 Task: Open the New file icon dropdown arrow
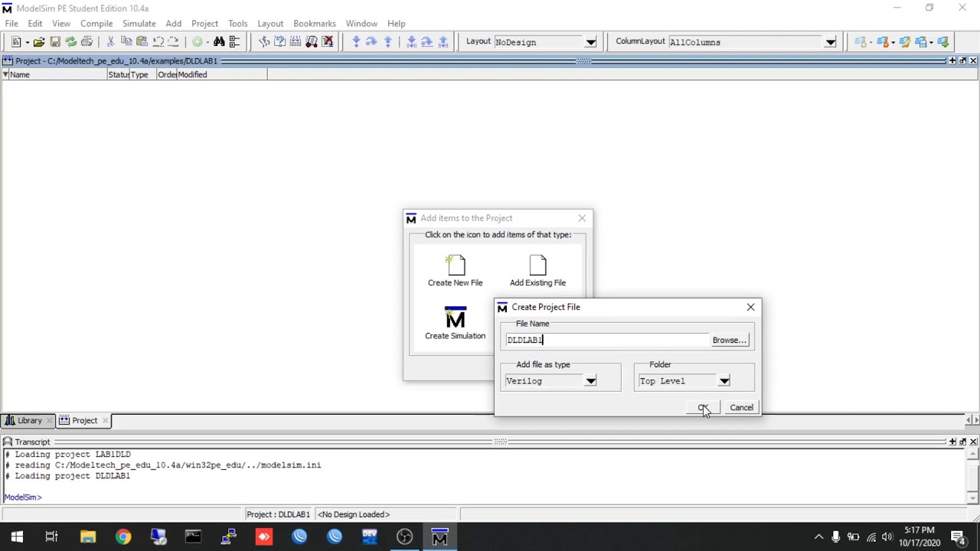(27, 43)
